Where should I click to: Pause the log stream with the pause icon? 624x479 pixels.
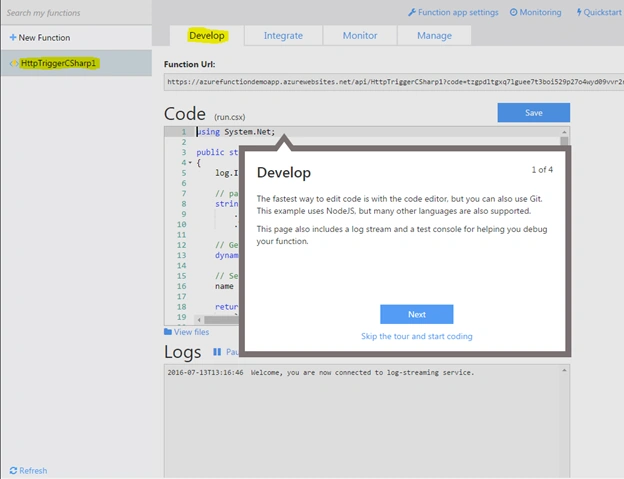coord(217,352)
